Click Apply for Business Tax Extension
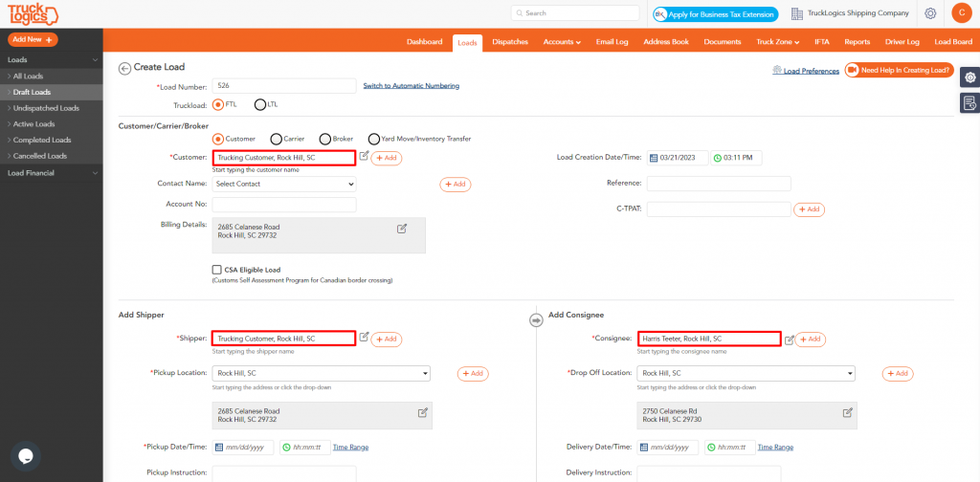This screenshot has height=482, width=980. (x=716, y=13)
